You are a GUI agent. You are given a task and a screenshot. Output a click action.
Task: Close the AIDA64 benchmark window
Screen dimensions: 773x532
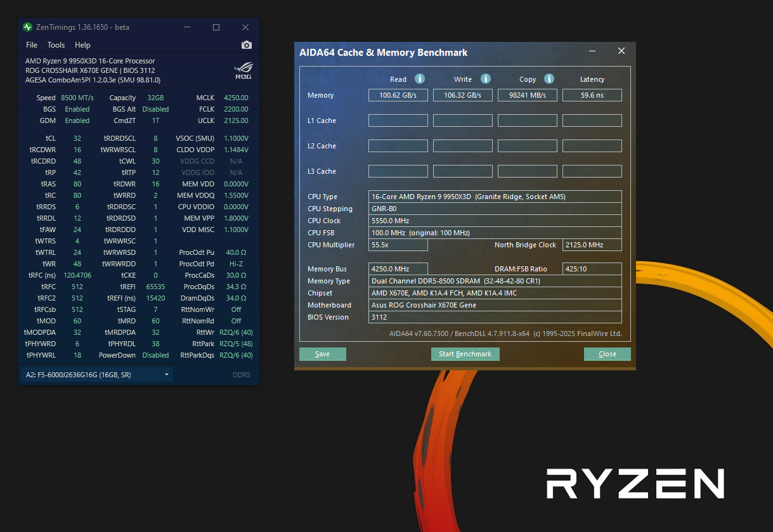point(621,51)
